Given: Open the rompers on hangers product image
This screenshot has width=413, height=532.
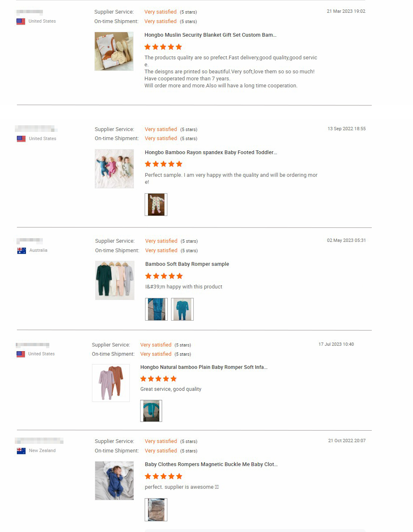Looking at the screenshot, I should (115, 280).
